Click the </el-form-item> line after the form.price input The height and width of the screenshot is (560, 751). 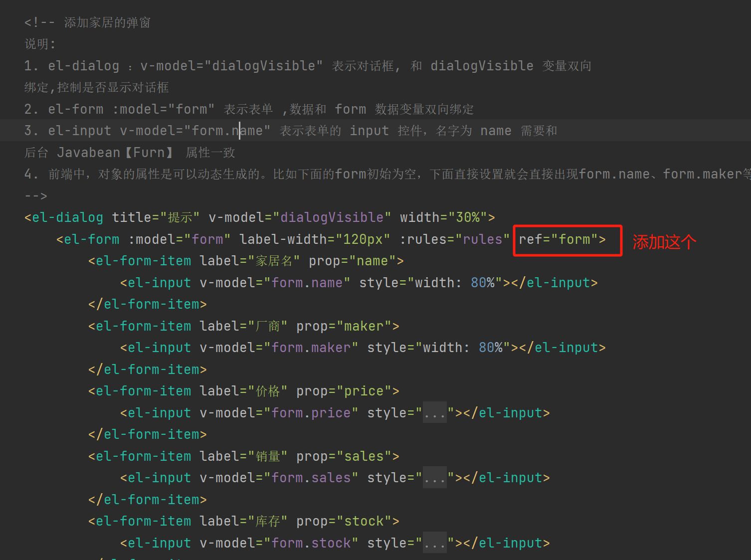click(x=148, y=434)
